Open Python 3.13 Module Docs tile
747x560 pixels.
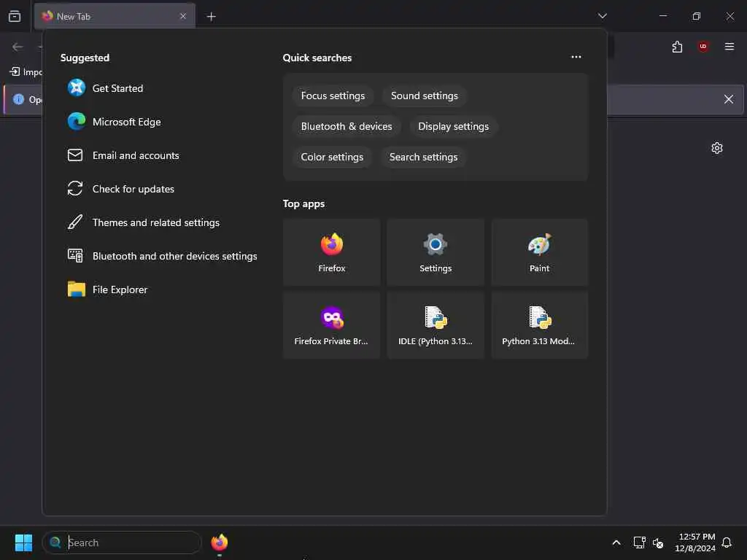click(539, 325)
